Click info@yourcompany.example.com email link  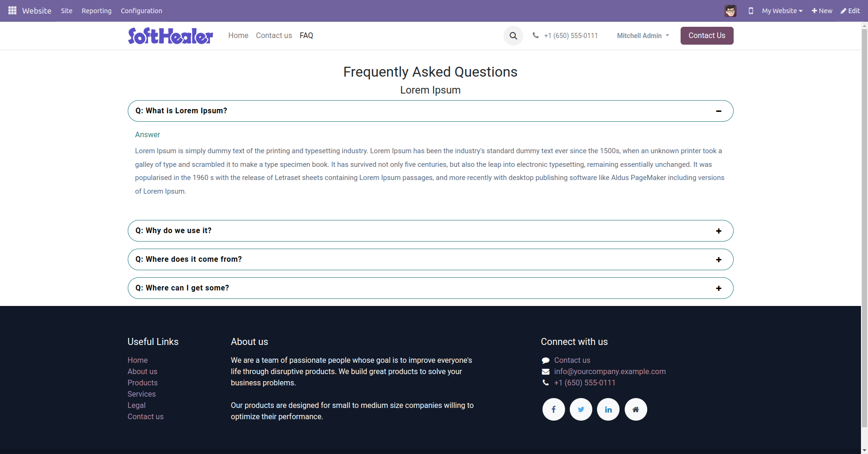[610, 372]
